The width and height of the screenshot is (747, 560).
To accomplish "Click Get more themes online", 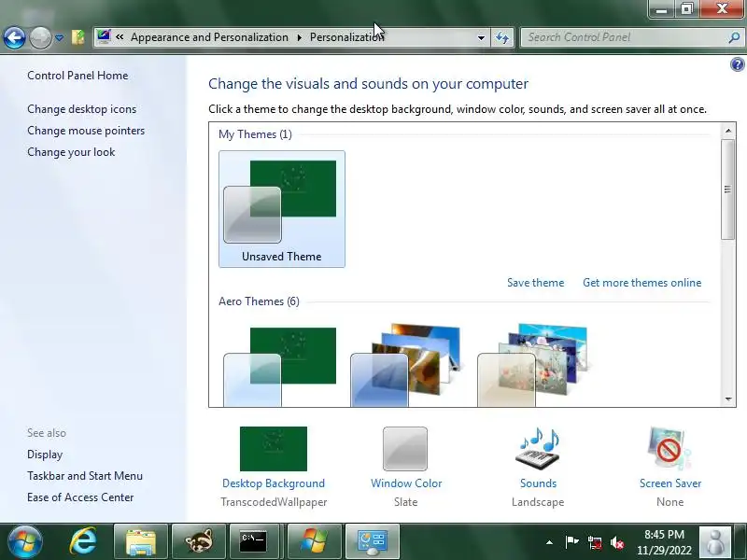I will 641,283.
